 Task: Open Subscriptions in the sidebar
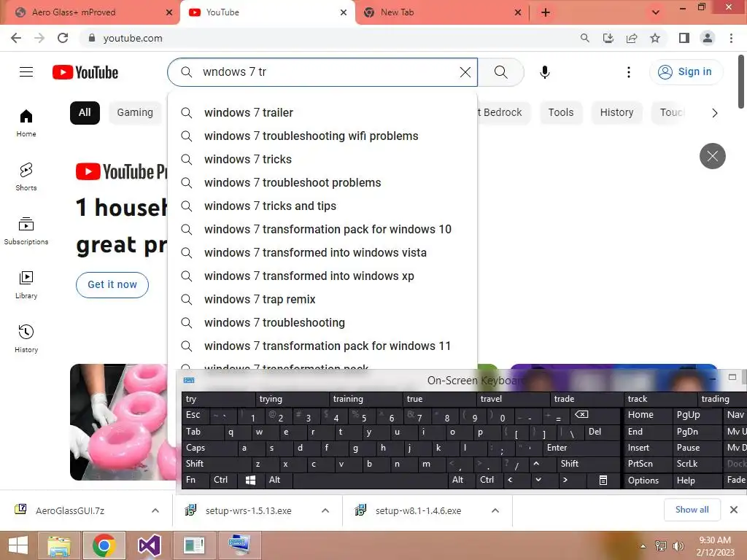tap(26, 230)
